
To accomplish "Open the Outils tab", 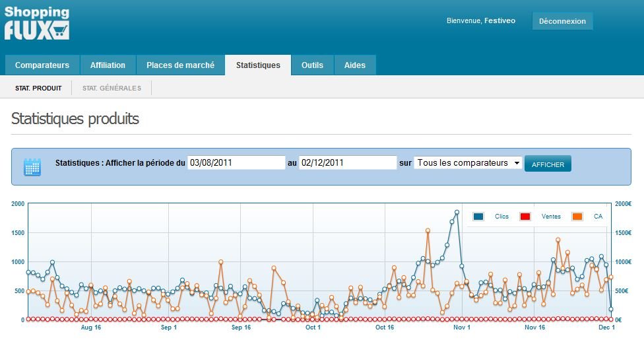I will point(312,65).
